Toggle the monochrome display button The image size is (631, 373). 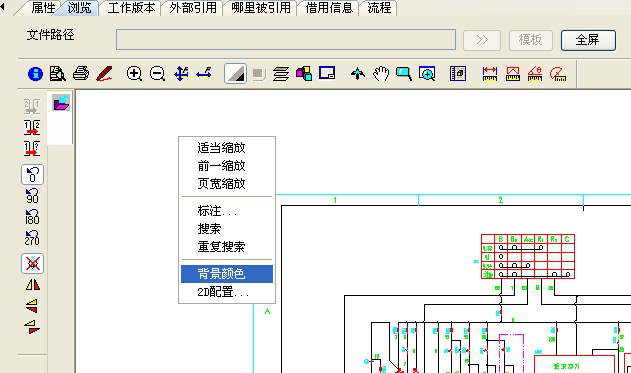(235, 74)
